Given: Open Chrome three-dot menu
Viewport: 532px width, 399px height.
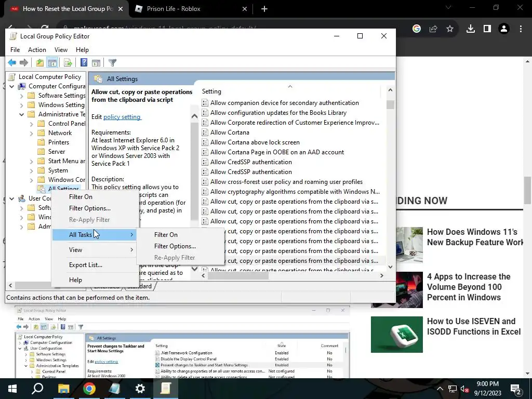Looking at the screenshot, I should 521,29.
